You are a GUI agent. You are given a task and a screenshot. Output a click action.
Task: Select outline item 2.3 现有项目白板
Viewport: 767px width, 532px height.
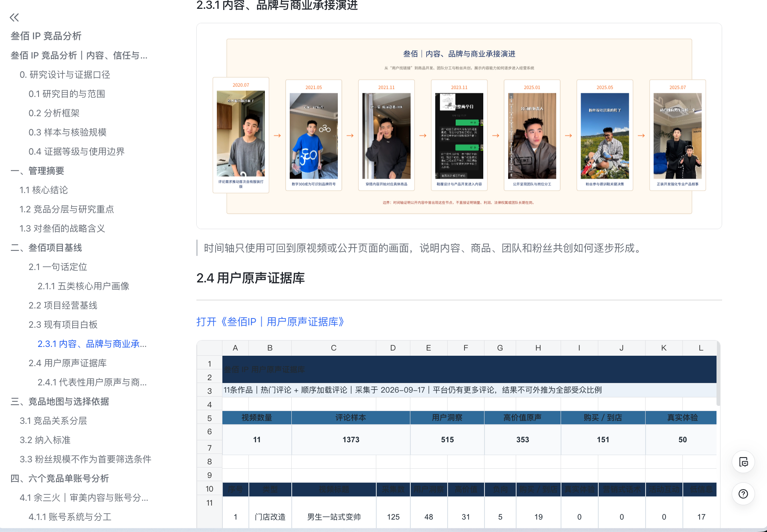pos(63,324)
